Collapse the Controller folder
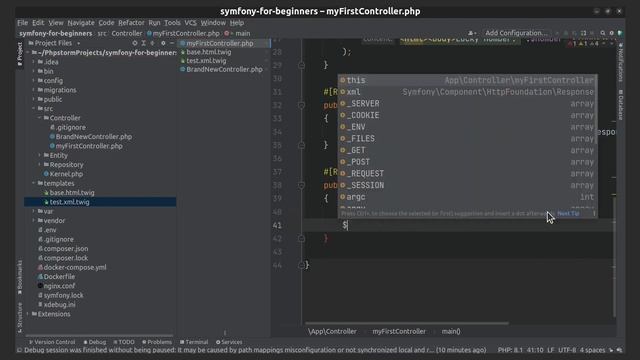Image resolution: width=640 pixels, height=360 pixels. point(40,118)
